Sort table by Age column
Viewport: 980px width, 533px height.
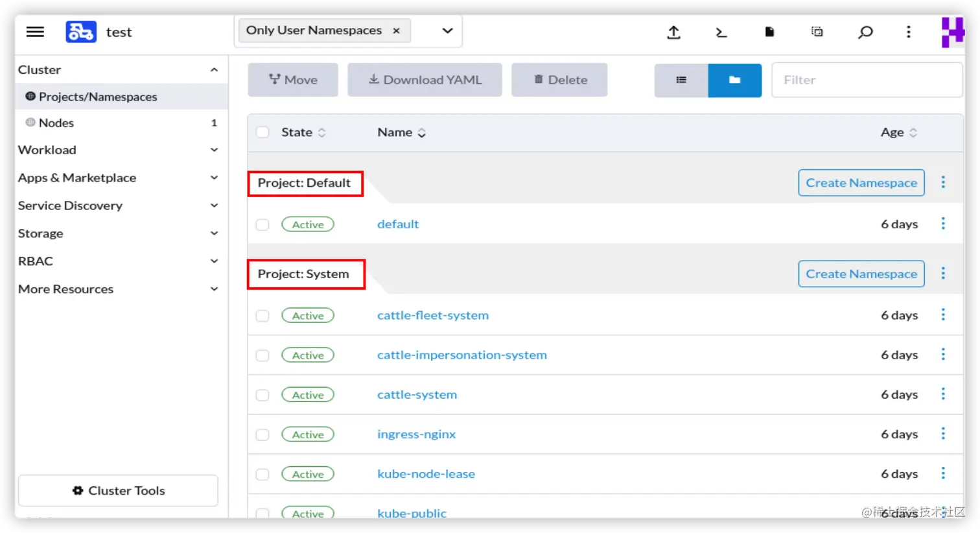click(x=899, y=132)
